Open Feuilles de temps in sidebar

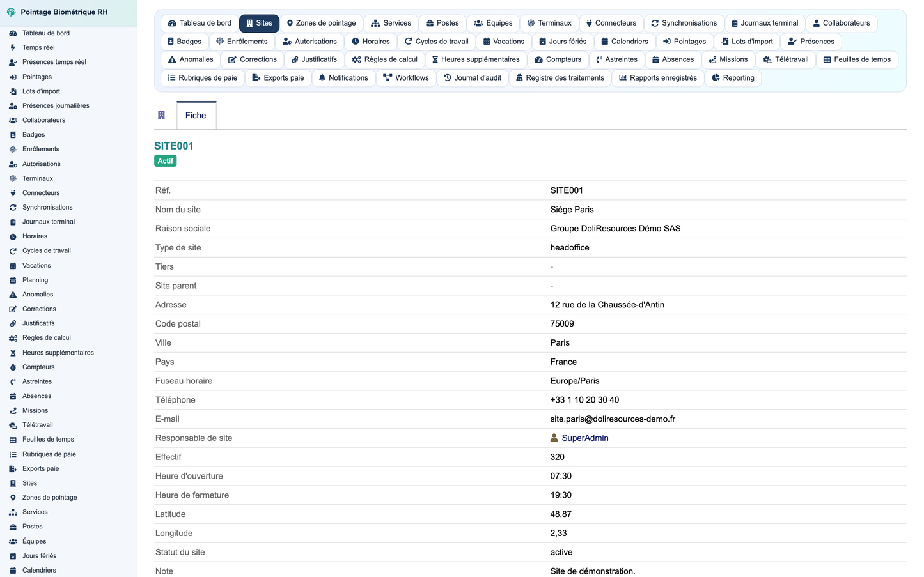coord(48,440)
